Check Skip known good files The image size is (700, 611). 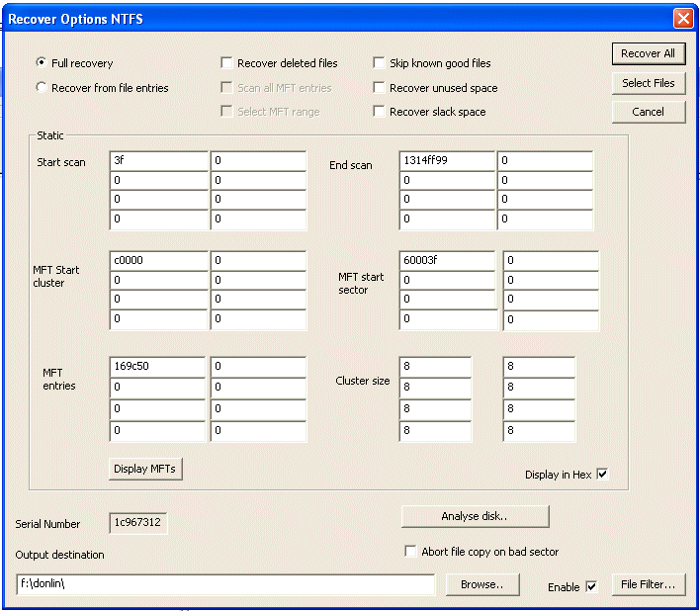tap(380, 63)
